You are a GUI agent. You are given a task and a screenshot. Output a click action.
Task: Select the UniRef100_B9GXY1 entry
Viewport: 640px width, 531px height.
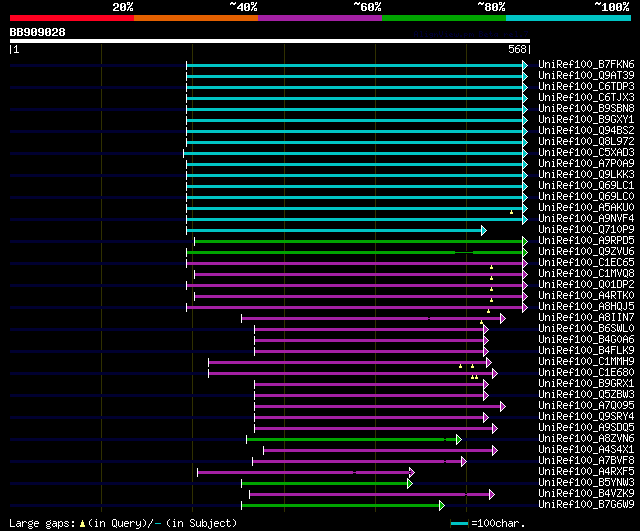pyautogui.click(x=586, y=120)
